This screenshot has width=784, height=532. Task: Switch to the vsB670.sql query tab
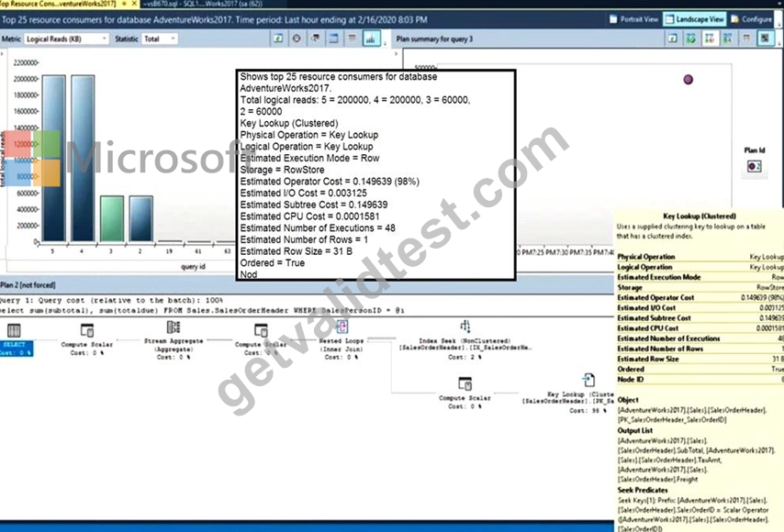coord(202,4)
